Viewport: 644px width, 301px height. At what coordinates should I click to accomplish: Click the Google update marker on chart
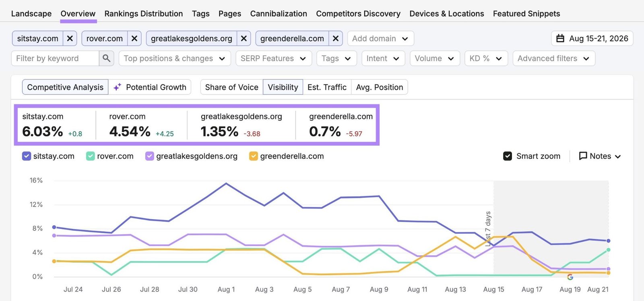[x=570, y=277]
